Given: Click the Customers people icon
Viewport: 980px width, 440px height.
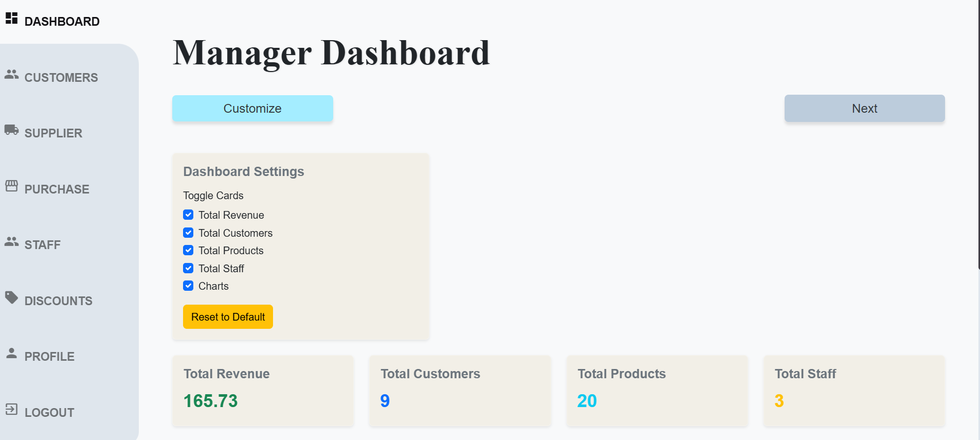Looking at the screenshot, I should coord(11,75).
